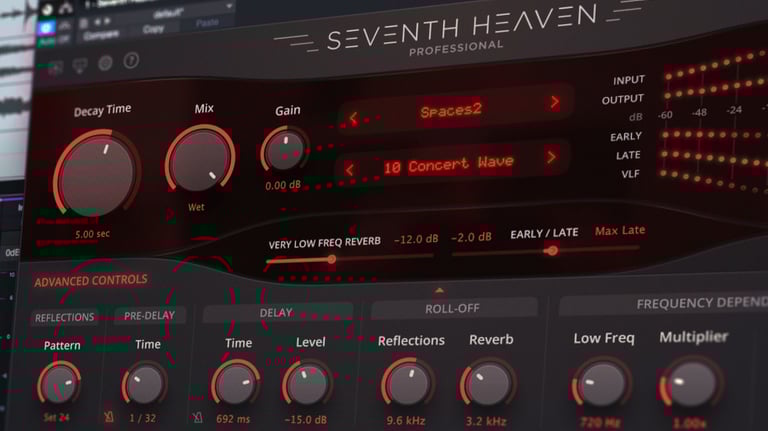Select the Reflections section header

[65, 317]
